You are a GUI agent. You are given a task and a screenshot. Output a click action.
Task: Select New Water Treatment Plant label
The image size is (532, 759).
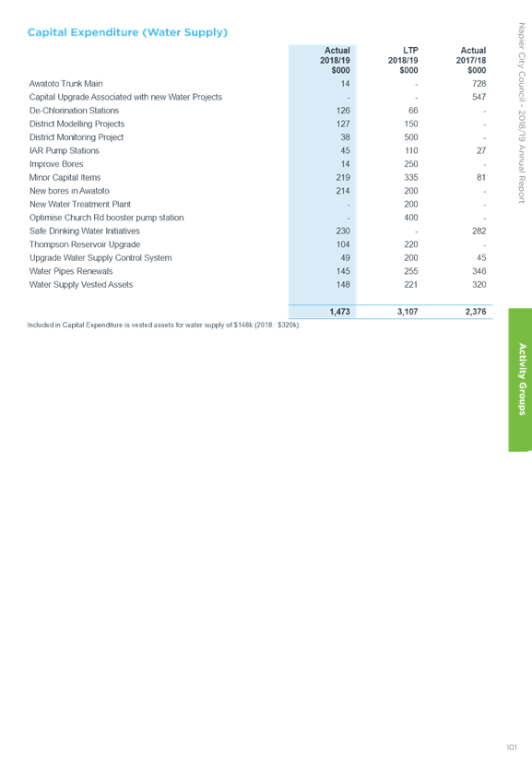coord(80,204)
